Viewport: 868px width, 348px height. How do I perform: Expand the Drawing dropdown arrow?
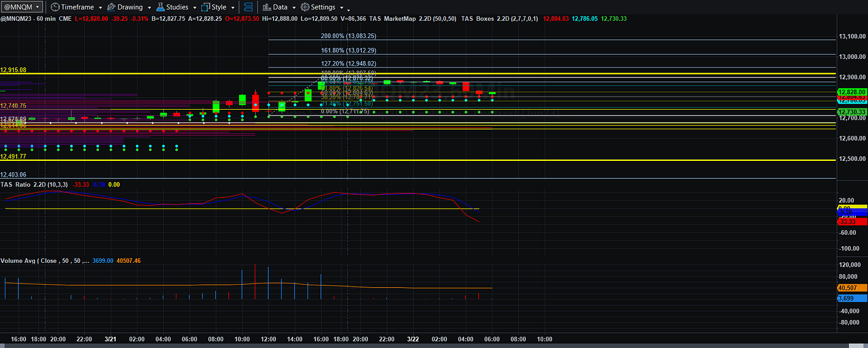pyautogui.click(x=149, y=8)
